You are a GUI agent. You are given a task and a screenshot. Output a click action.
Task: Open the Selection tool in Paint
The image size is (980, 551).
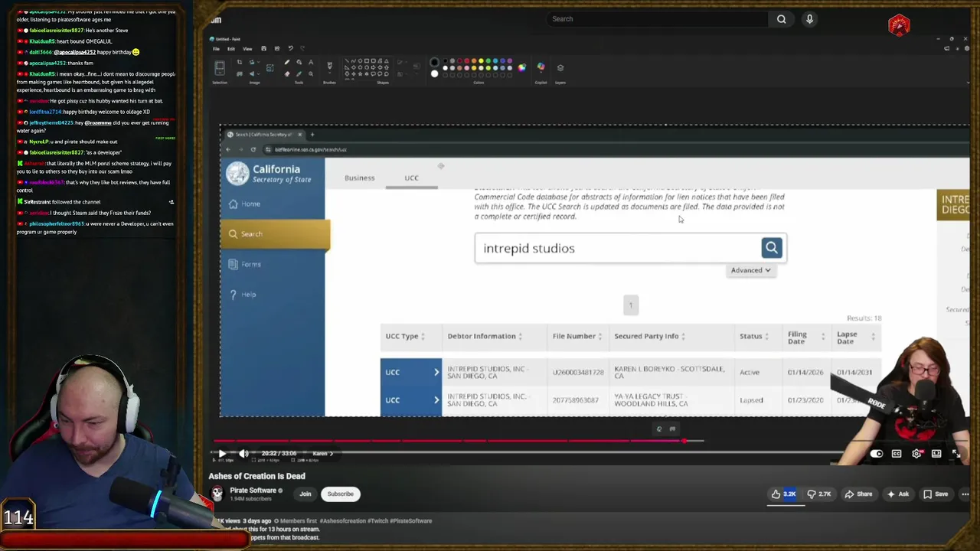click(x=220, y=69)
